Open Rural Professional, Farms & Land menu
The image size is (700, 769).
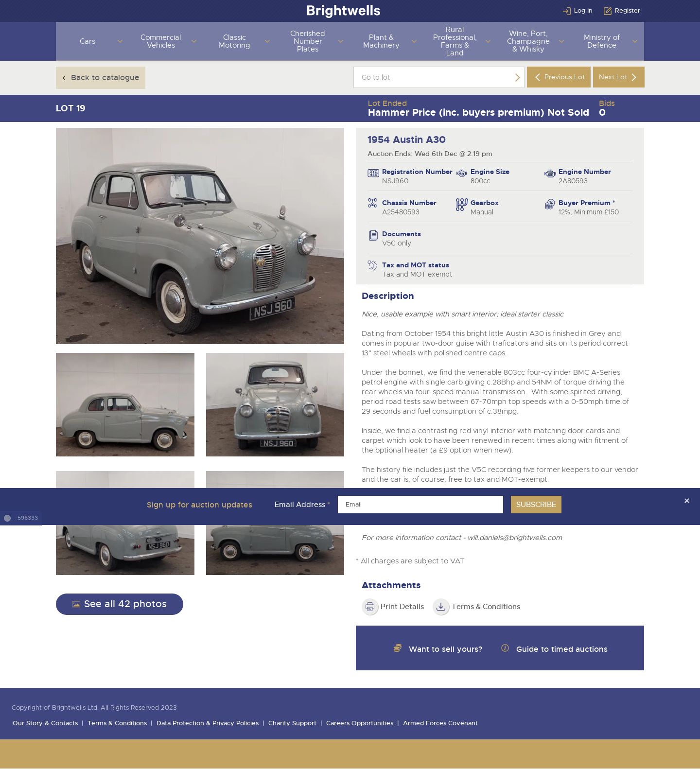click(455, 41)
